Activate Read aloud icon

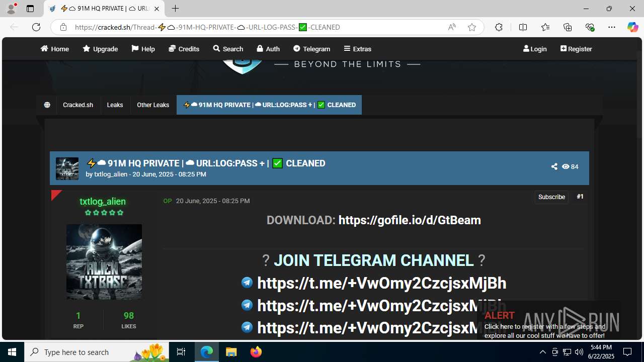[x=452, y=27]
